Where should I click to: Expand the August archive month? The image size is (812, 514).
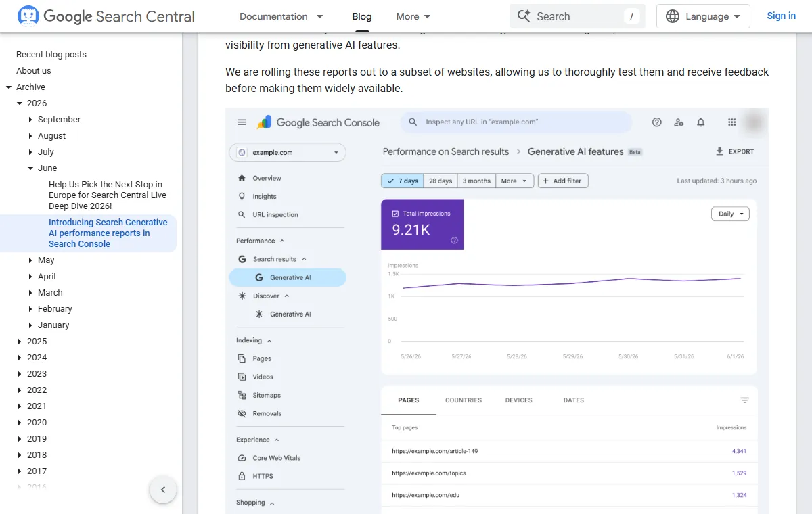30,135
